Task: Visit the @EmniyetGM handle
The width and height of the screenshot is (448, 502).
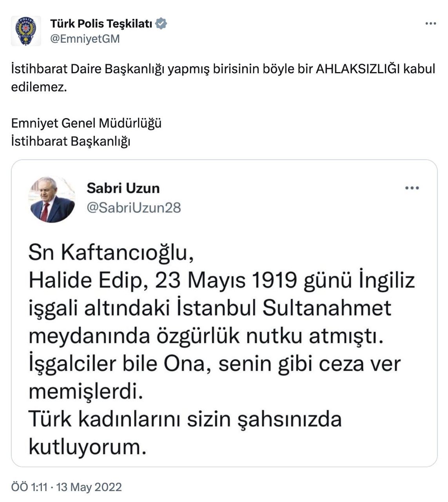Action: point(85,39)
